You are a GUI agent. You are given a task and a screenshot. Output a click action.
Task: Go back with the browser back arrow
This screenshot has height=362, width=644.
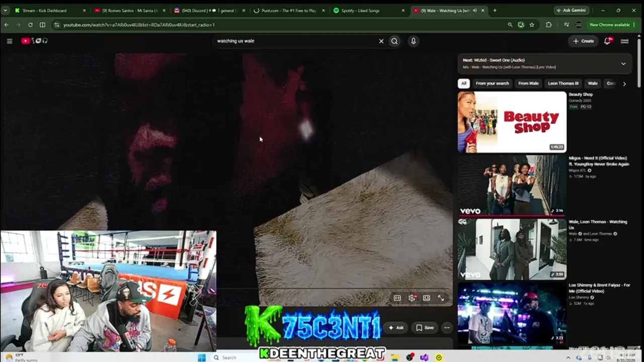(x=7, y=25)
